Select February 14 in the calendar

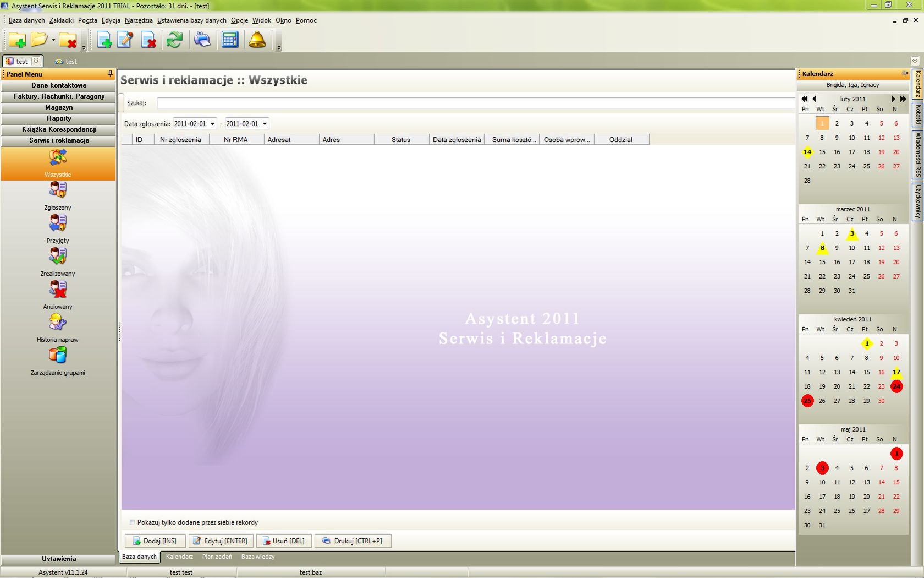807,152
